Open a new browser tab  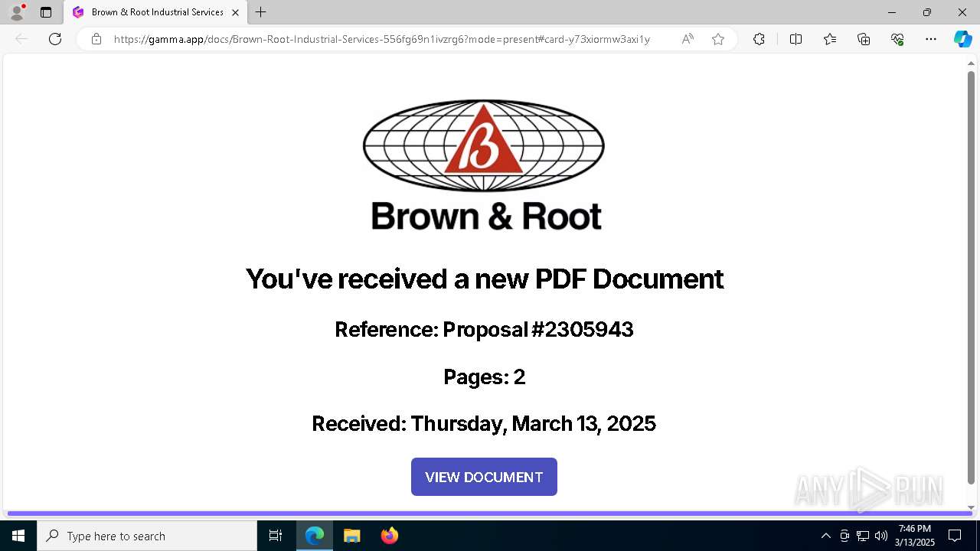260,12
